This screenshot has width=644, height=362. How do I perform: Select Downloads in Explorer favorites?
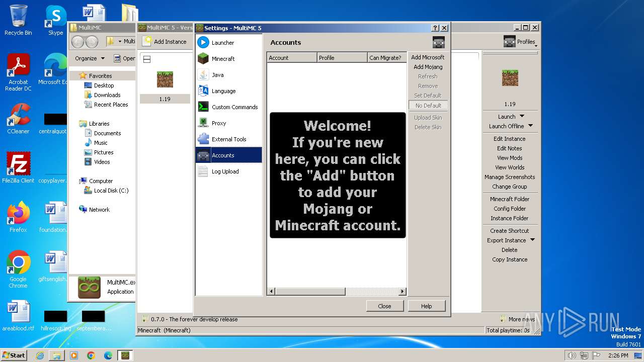[x=107, y=95]
